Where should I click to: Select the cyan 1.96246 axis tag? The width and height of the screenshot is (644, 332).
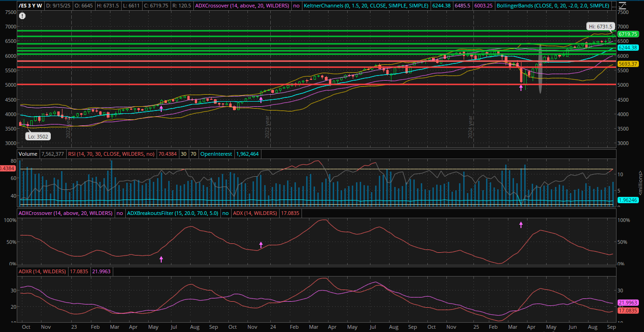(627, 200)
